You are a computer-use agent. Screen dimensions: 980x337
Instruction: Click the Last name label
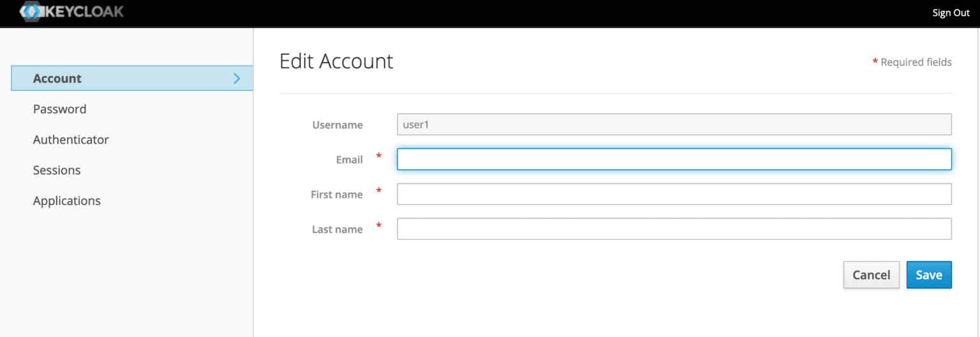(338, 229)
